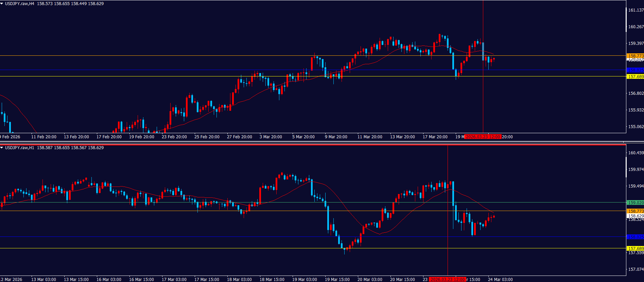Click the triangle arrow beside USDJPY.raw,H4
This screenshot has width=644, height=282.
click(x=2, y=4)
